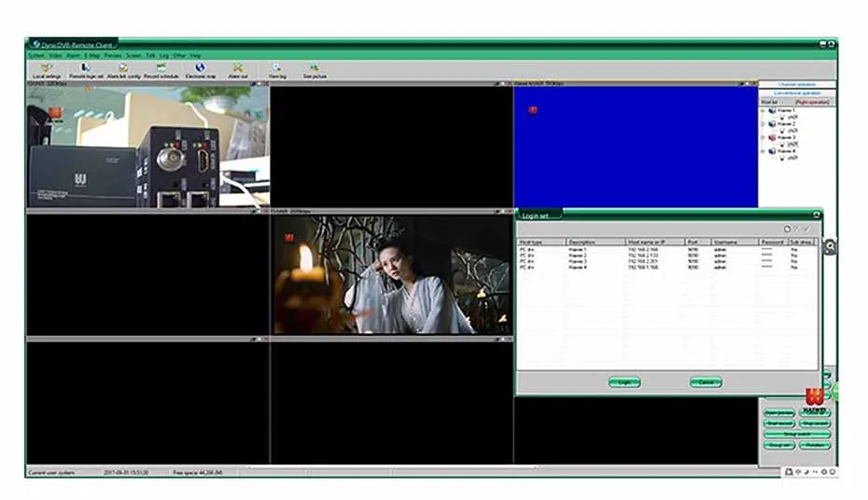Click the Current user status bar text

pos(51,472)
